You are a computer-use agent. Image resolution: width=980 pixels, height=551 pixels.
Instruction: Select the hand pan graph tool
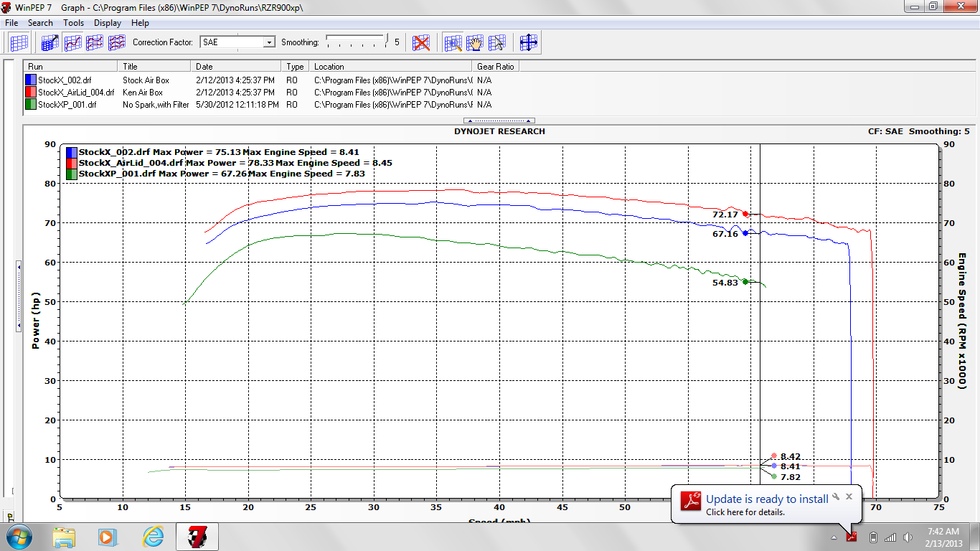(475, 42)
